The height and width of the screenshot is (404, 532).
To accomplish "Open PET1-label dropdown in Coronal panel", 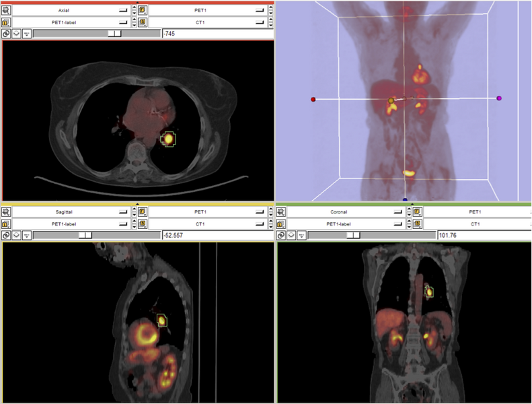I will click(x=346, y=224).
